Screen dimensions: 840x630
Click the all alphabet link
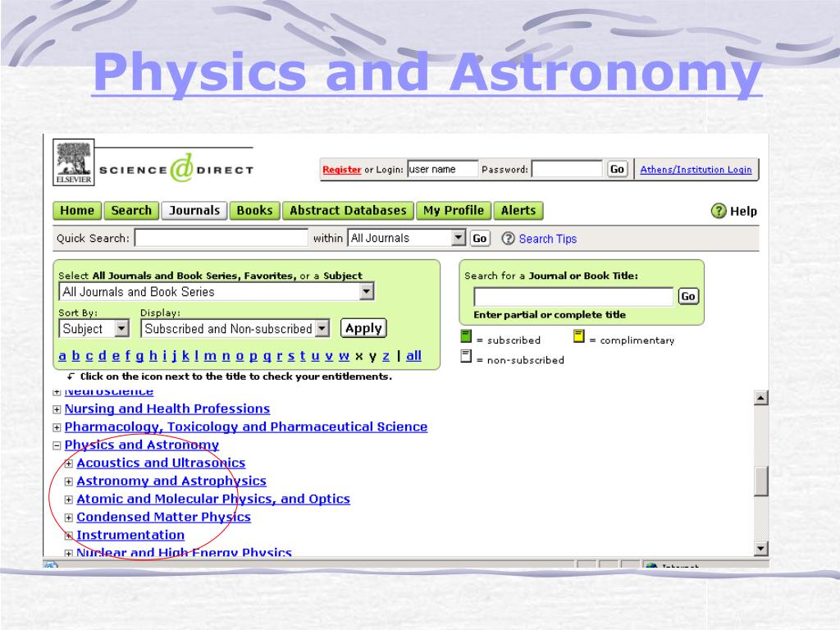pos(413,356)
